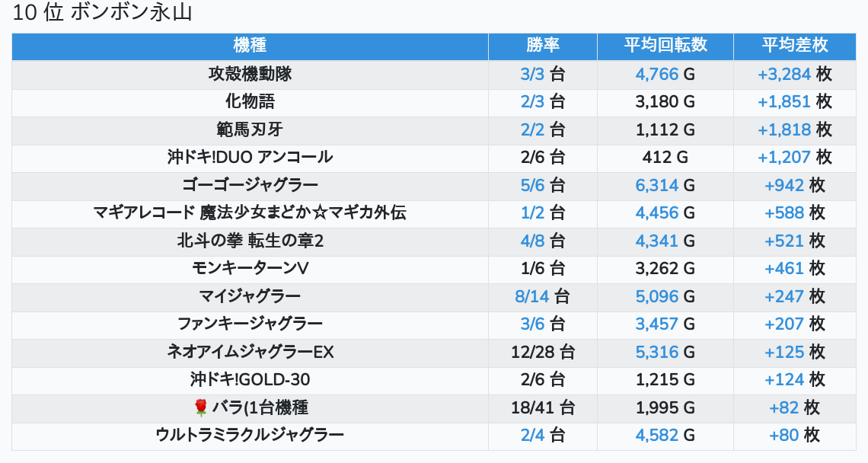Click the rose icon beside バラ
Image resolution: width=868 pixels, height=463 pixels.
point(201,408)
